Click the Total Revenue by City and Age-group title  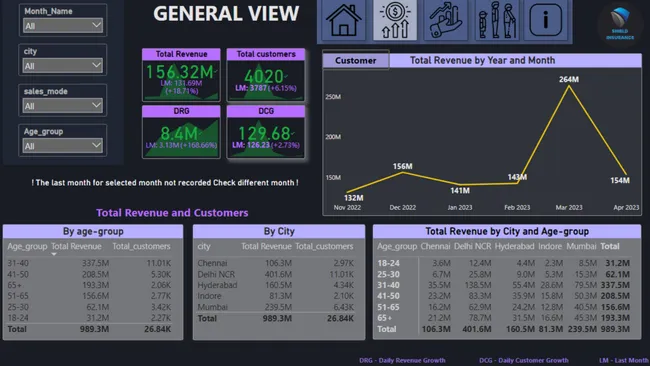click(507, 231)
